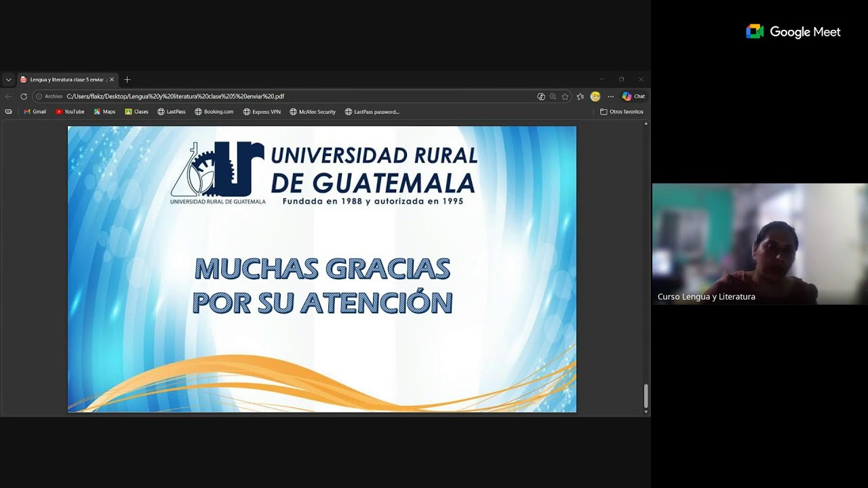868x488 pixels.
Task: Add this page to favorites star
Action: tap(565, 96)
